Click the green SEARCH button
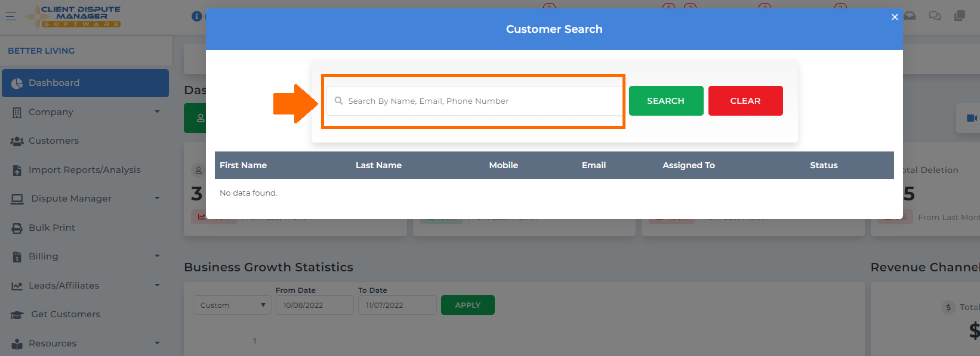The image size is (980, 356). click(x=666, y=101)
